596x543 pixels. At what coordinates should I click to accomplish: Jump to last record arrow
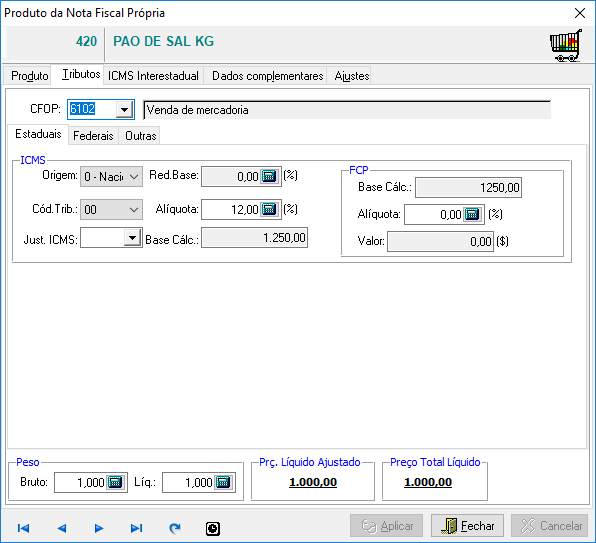tap(136, 528)
